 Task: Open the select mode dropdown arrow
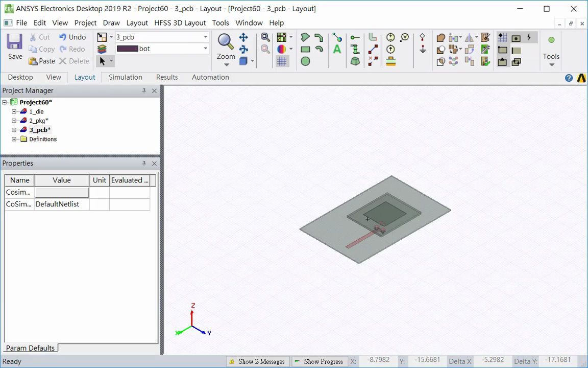click(111, 61)
